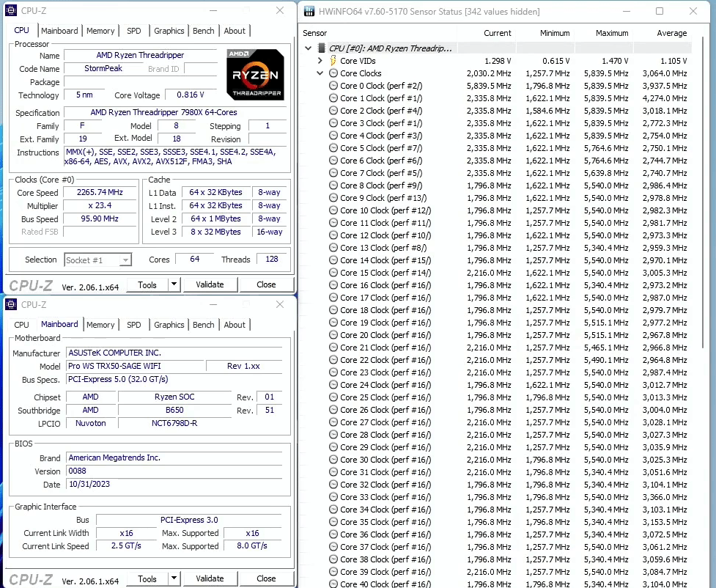
Task: Click the clock icon for Core 36 Clock
Action: point(333,534)
